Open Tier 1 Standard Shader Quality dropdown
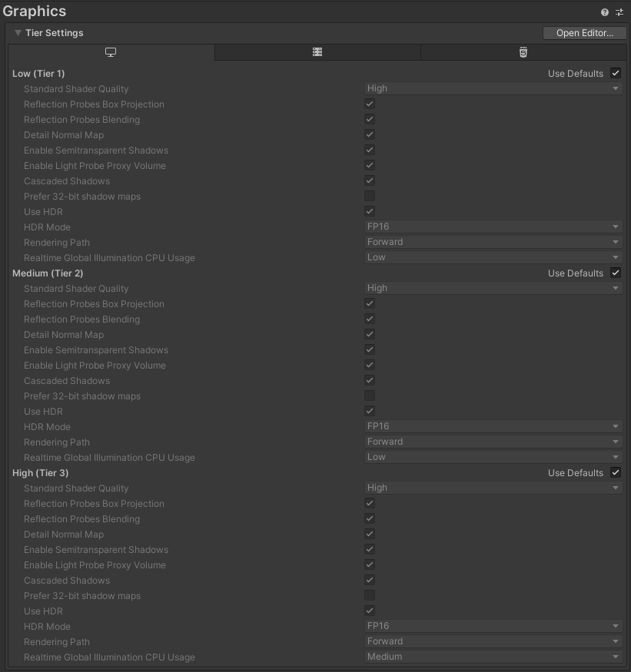Viewport: 631px width, 672px height. pos(493,88)
